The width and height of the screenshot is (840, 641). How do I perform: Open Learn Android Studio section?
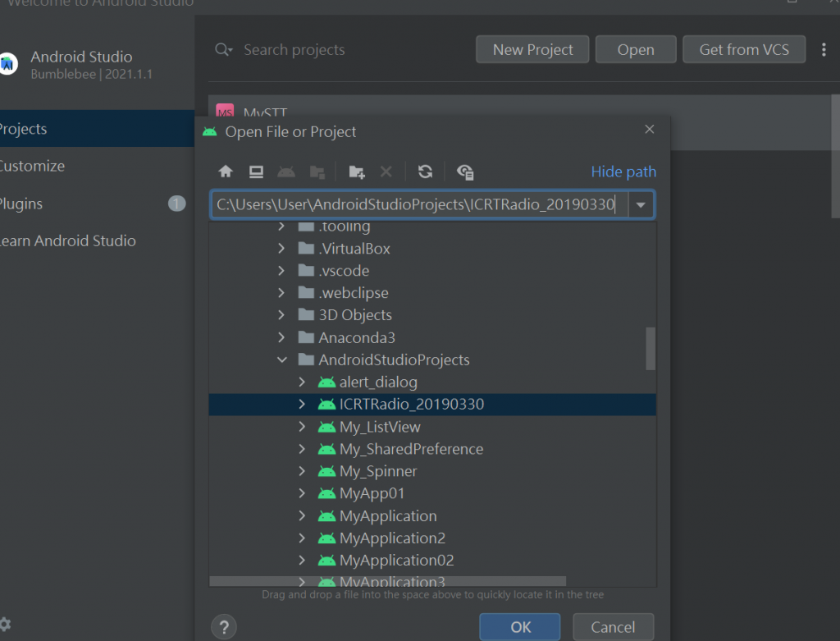pos(97,240)
